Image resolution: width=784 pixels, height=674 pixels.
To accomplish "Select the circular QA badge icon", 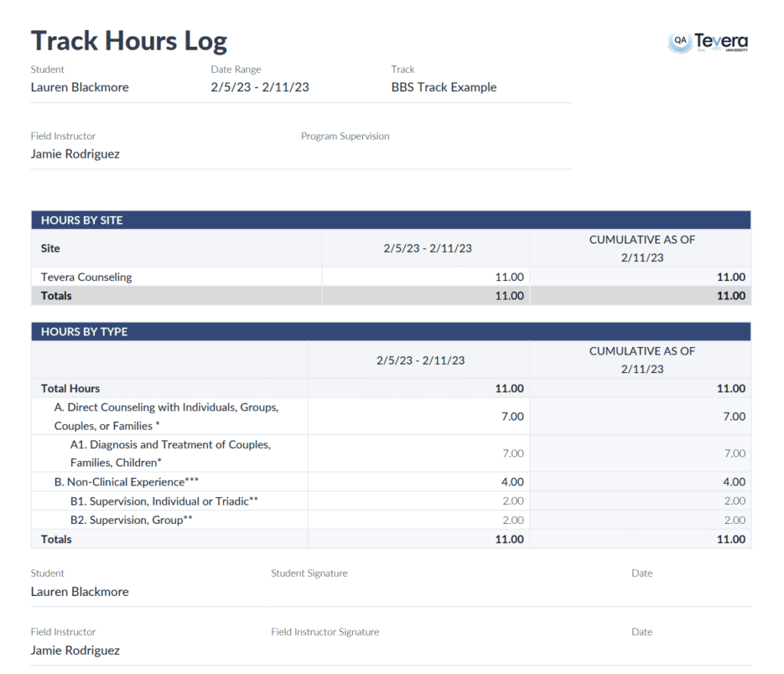I will point(681,40).
